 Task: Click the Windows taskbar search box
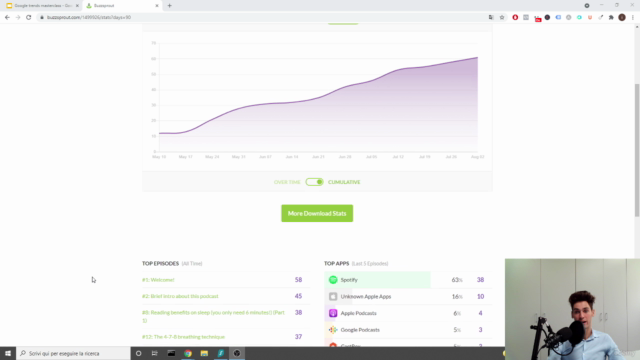coord(73,353)
